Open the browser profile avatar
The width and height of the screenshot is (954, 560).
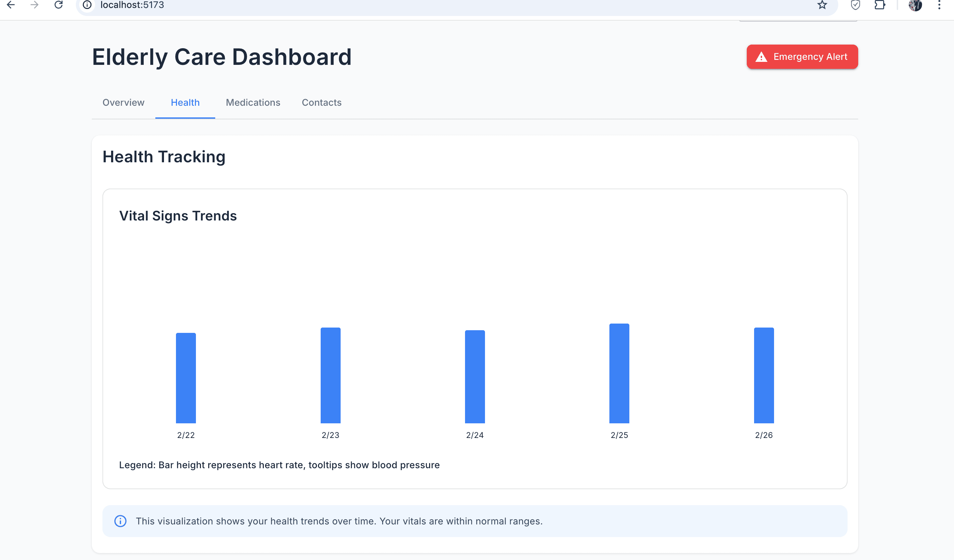(915, 5)
